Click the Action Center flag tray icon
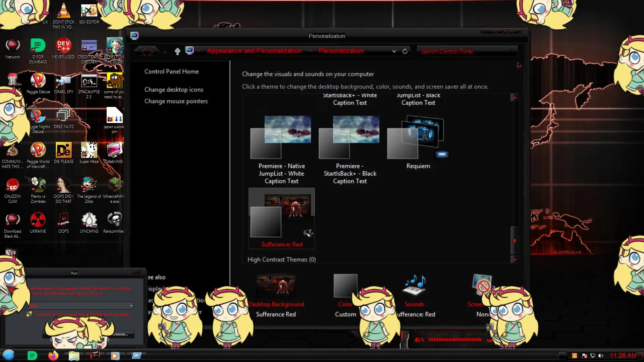 584,356
